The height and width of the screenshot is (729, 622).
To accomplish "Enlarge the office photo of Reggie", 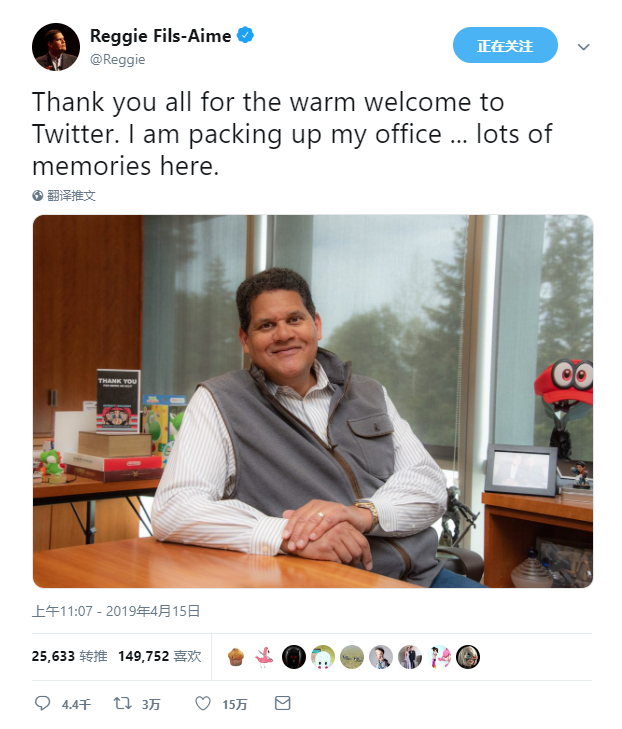I will click(x=312, y=400).
